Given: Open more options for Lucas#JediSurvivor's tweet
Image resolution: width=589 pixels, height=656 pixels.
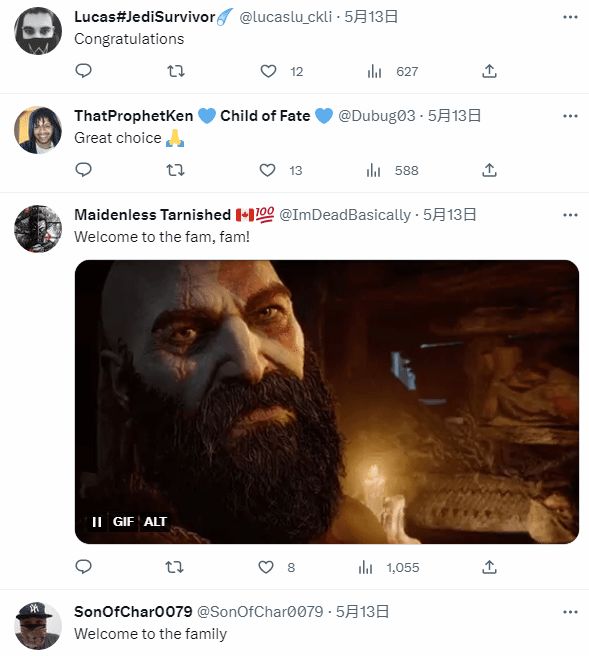Looking at the screenshot, I should [570, 17].
